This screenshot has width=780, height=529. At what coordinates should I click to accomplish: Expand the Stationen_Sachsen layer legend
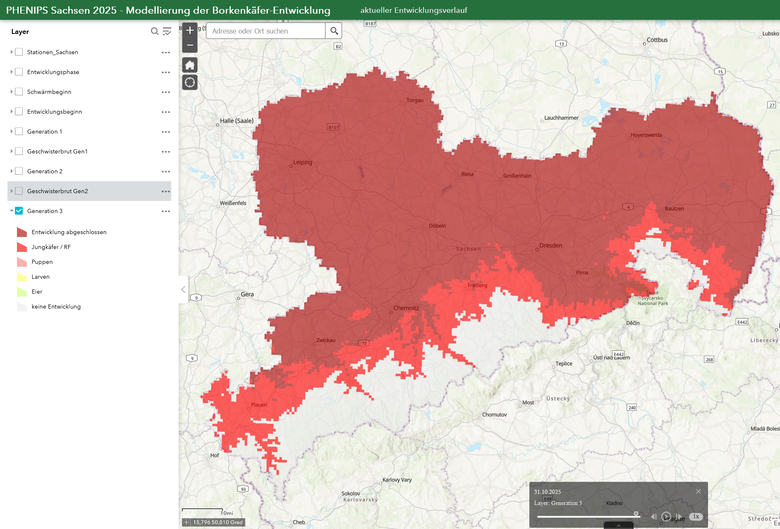tap(11, 52)
